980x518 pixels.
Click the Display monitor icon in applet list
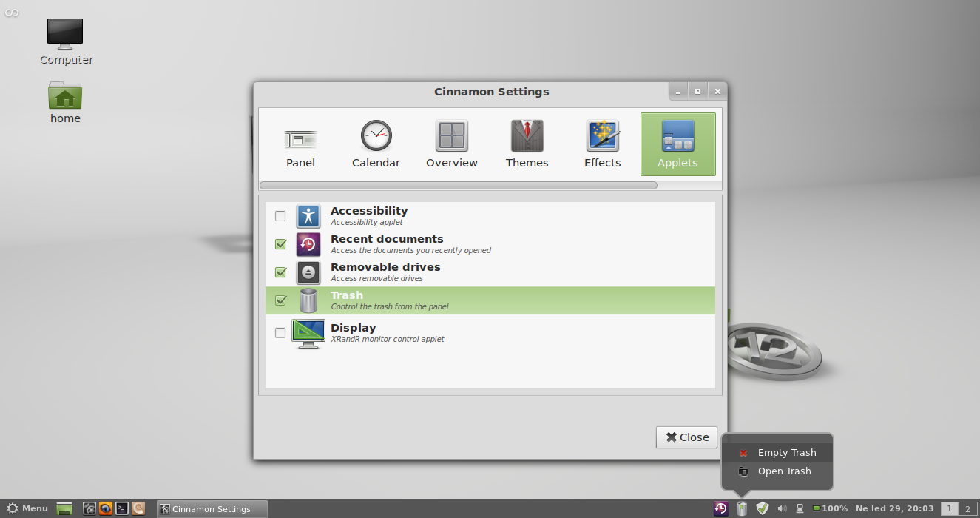pos(308,334)
